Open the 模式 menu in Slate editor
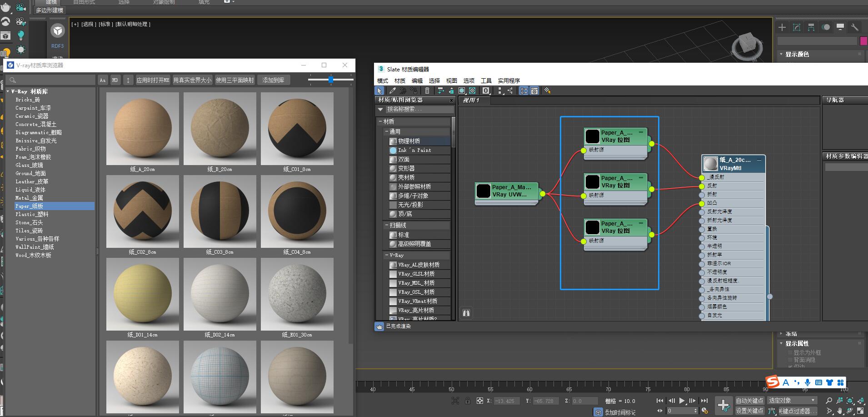868x417 pixels. [383, 80]
